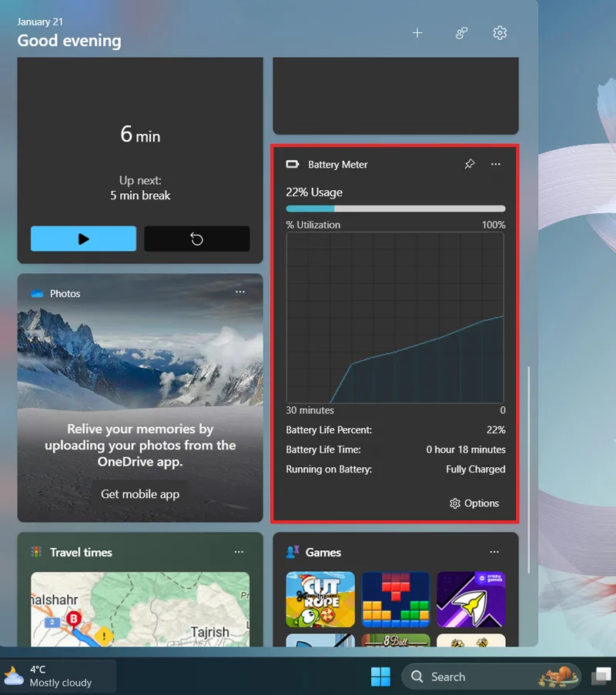Click the Games widget icon
616x695 pixels.
click(293, 552)
